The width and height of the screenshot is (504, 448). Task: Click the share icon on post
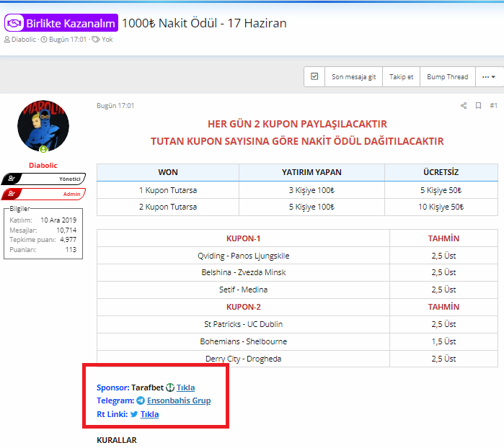464,106
